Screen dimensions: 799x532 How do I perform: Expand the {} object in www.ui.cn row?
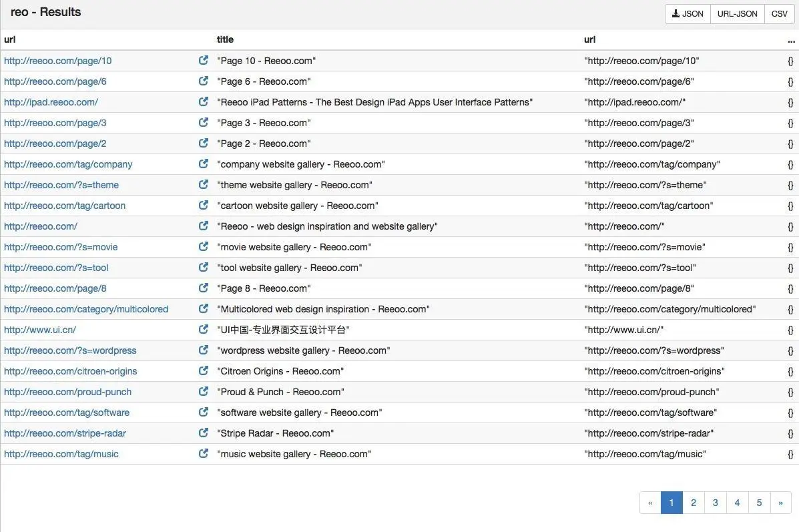(790, 330)
